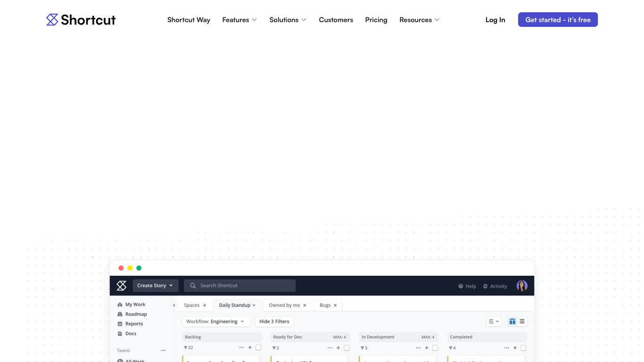Open the Pricing page

(376, 20)
